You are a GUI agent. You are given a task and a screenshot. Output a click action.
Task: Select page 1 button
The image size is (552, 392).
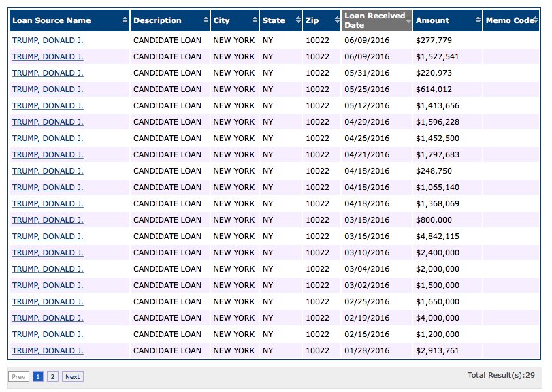pyautogui.click(x=37, y=376)
